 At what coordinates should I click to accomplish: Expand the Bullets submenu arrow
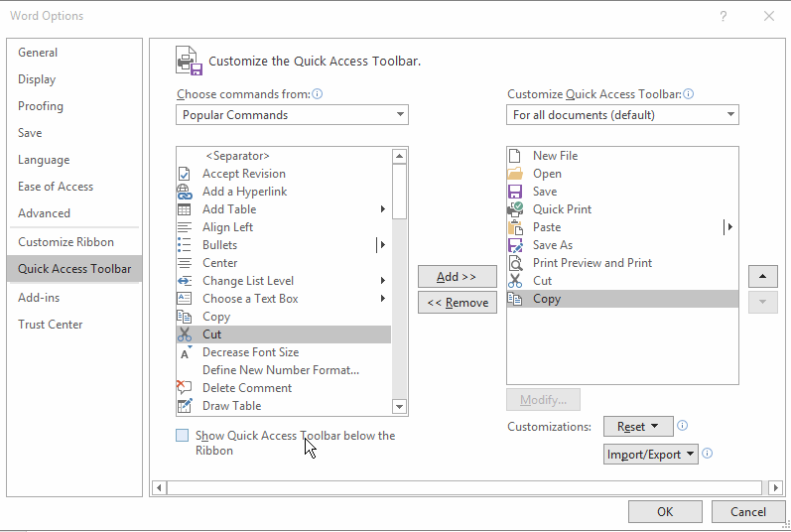point(383,245)
